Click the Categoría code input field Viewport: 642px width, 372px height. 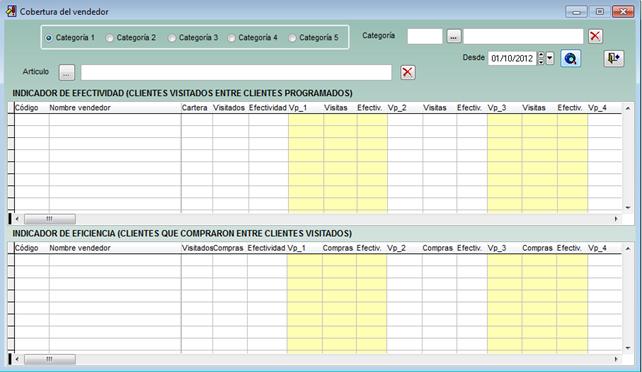click(425, 36)
